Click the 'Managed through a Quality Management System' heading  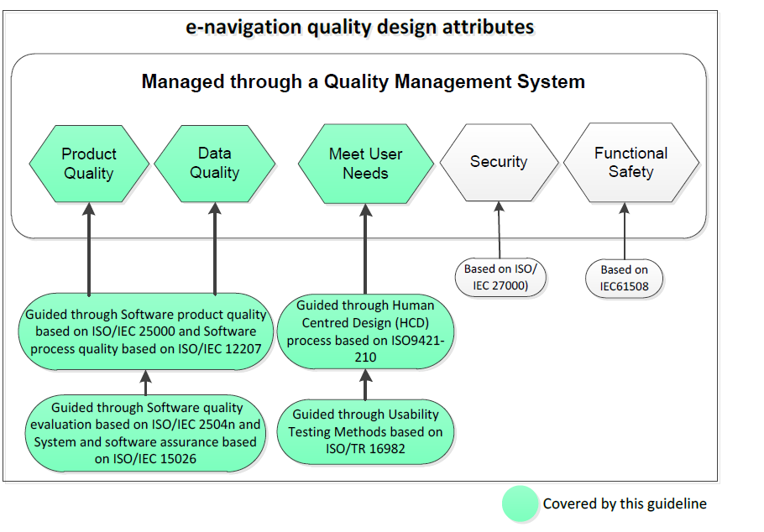363,82
